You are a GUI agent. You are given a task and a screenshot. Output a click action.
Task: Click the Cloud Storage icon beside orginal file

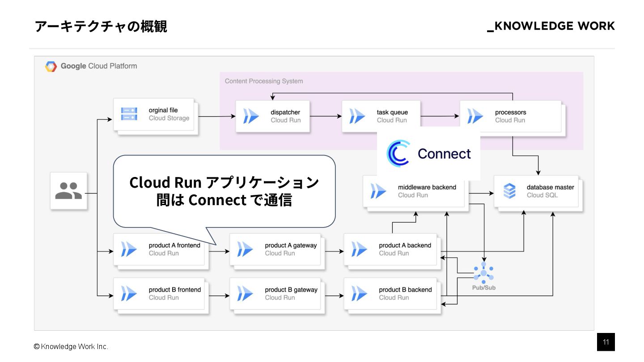(x=129, y=114)
